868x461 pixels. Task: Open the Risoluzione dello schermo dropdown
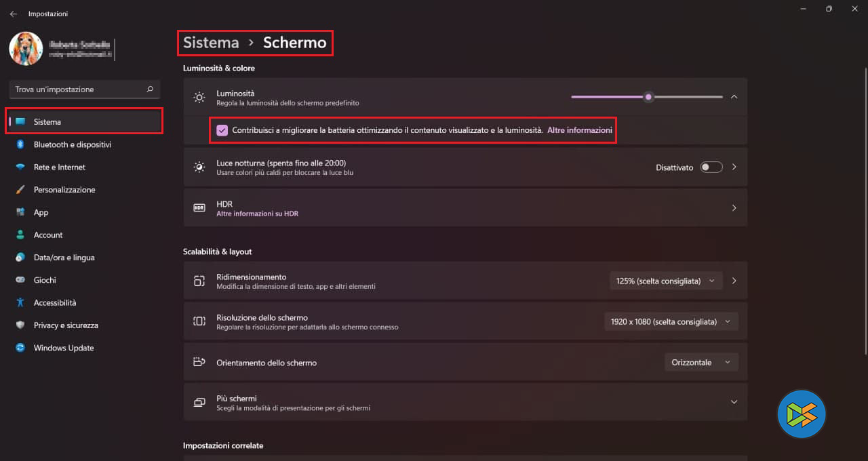tap(670, 322)
